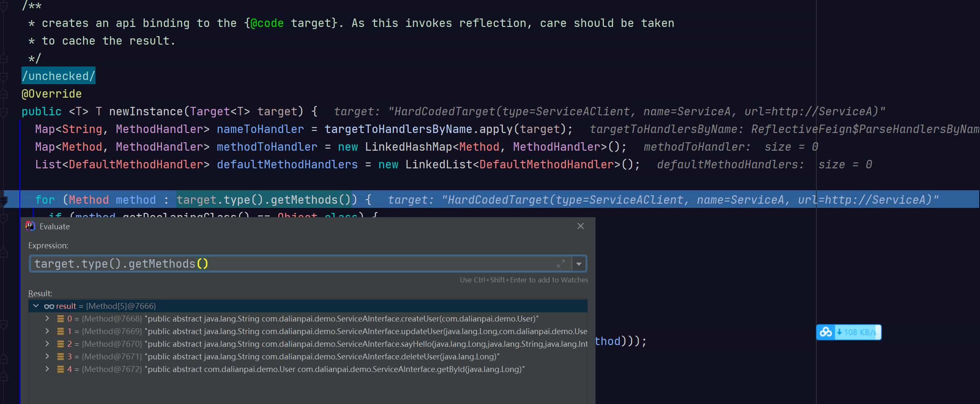Select the updateUser method result row
The height and width of the screenshot is (404, 980).
308,331
